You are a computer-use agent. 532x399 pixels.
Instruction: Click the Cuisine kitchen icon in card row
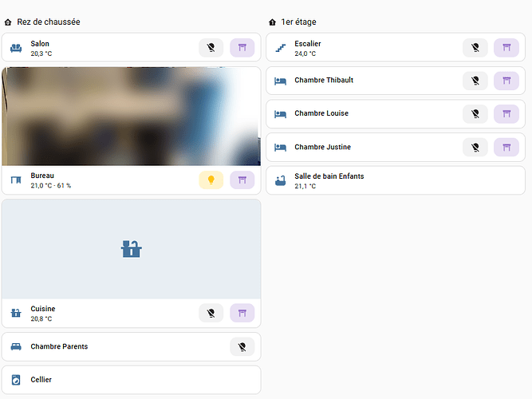click(16, 314)
